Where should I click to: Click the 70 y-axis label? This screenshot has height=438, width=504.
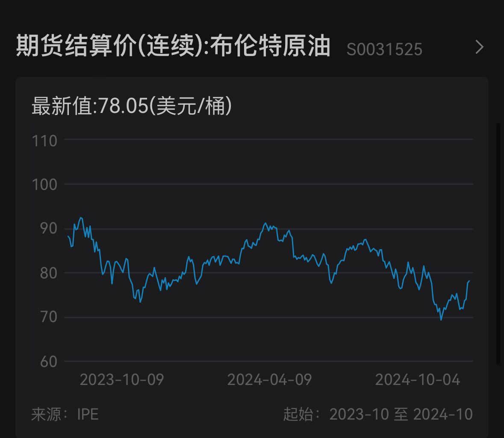pyautogui.click(x=48, y=317)
